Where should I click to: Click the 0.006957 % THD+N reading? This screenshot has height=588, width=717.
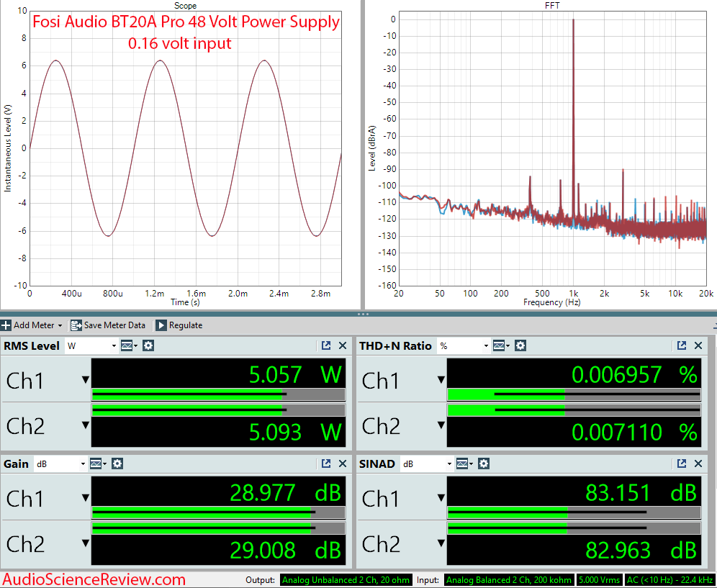coord(635,374)
